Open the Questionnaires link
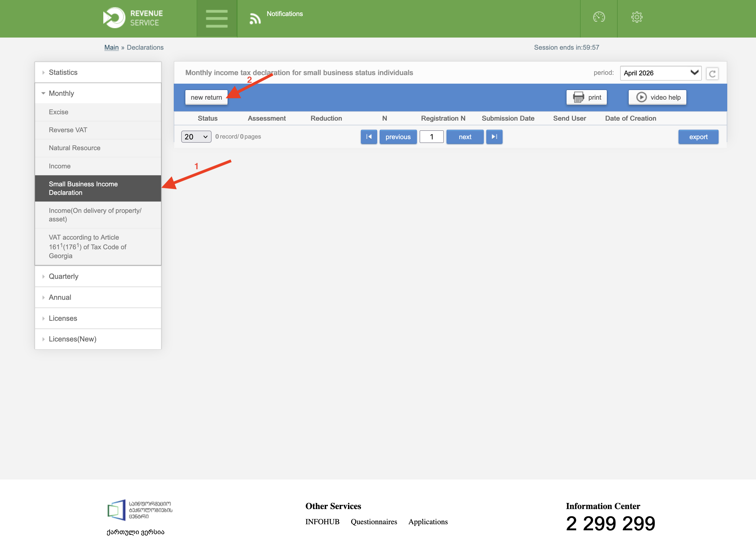Viewport: 756px width, 551px height. click(374, 522)
